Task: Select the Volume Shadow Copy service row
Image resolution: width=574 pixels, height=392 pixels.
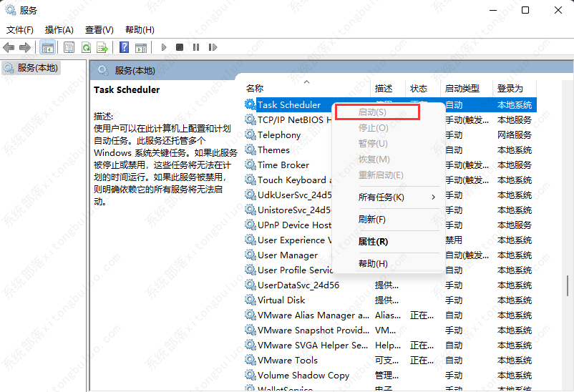Action: (303, 375)
